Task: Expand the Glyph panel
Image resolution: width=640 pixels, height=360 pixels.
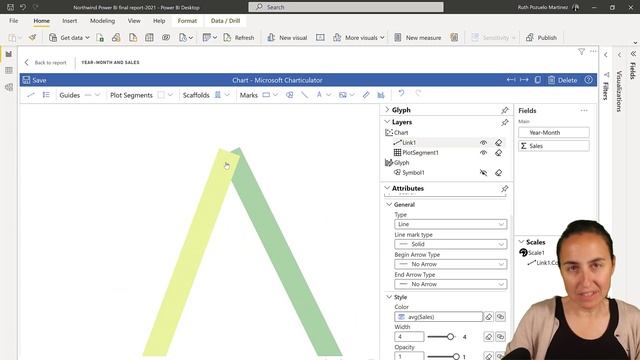Action: click(x=387, y=110)
